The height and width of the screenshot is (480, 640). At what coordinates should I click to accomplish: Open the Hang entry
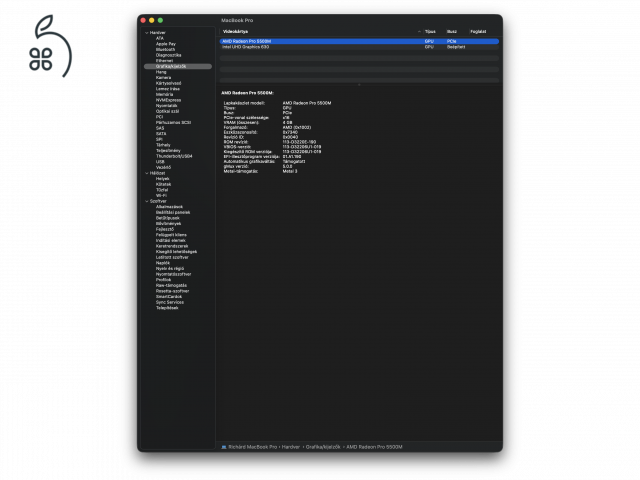click(161, 72)
